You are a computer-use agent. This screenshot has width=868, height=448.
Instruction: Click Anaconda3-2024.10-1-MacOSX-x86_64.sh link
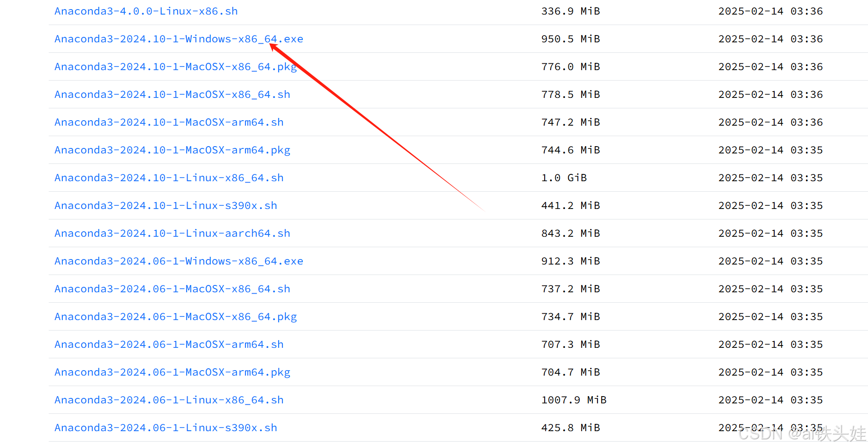coord(173,95)
